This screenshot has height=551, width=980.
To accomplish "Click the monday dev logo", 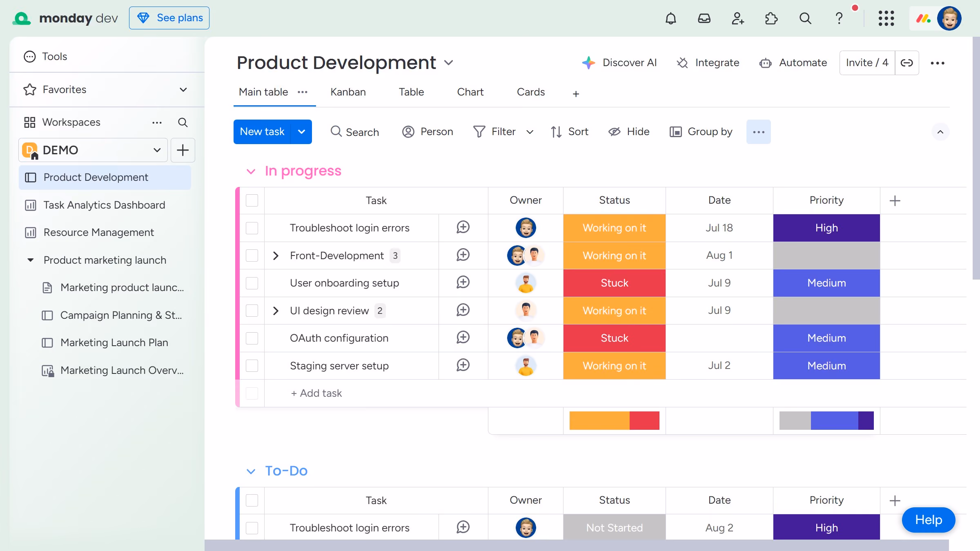I will (65, 18).
